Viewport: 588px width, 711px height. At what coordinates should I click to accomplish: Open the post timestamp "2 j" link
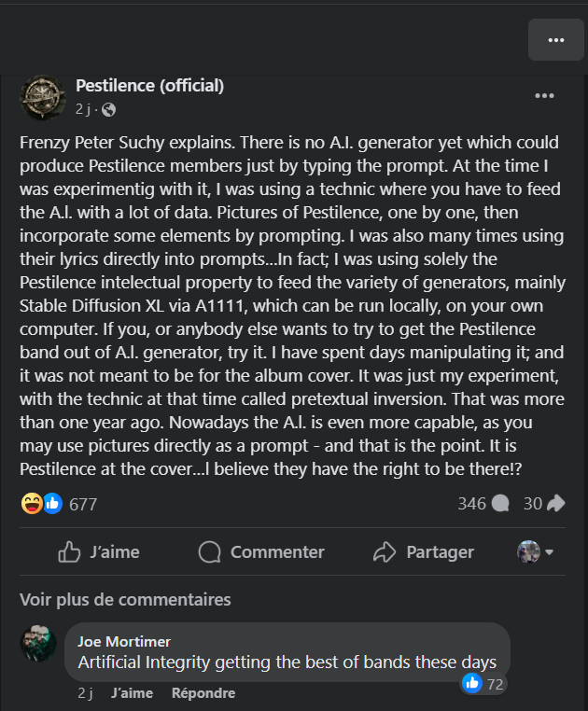tap(84, 110)
